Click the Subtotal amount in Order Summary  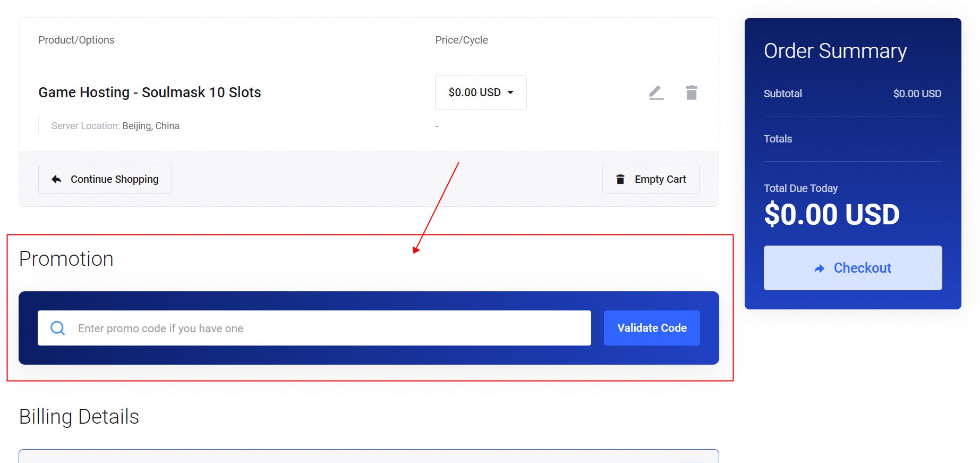pyautogui.click(x=917, y=94)
